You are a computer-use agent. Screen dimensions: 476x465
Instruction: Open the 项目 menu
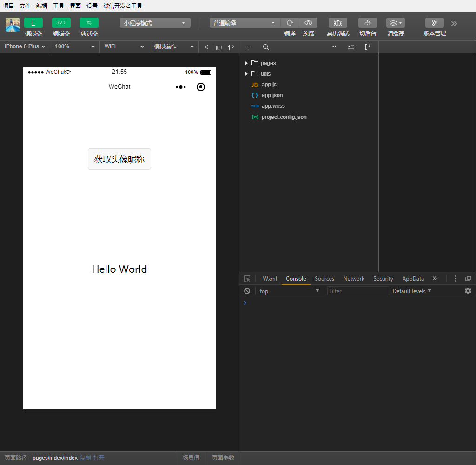click(x=8, y=6)
